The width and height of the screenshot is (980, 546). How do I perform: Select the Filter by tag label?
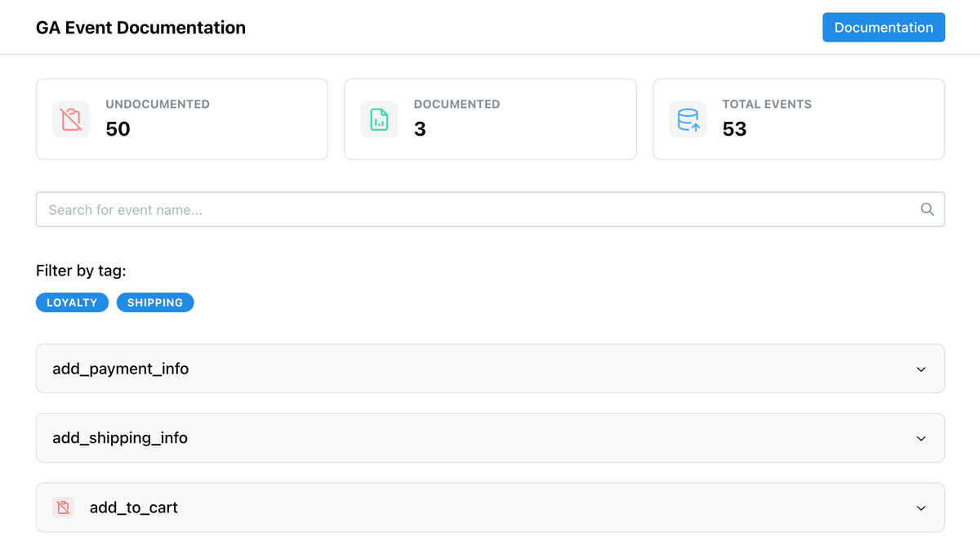[x=81, y=271]
